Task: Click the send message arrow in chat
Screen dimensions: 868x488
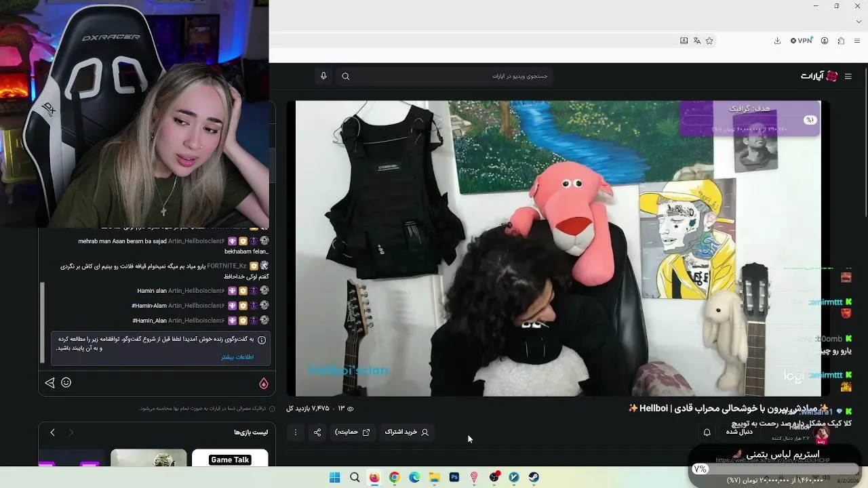Action: click(x=50, y=383)
